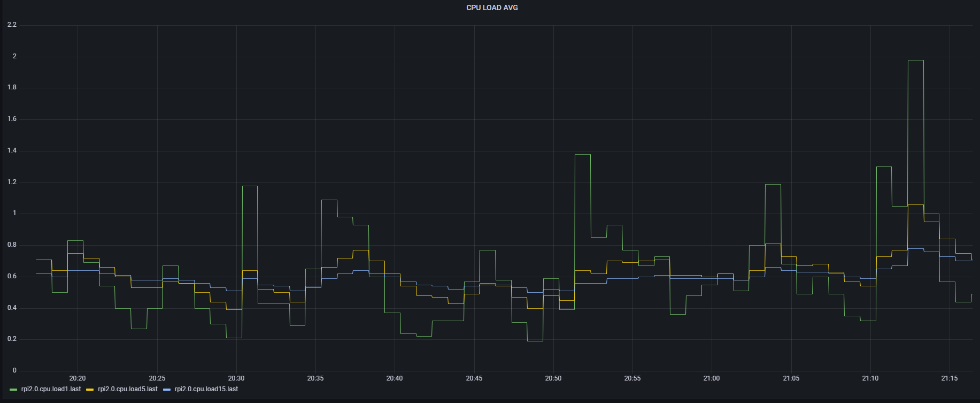Click the 20:20 time axis label
Screen dimensions: 980x403
click(x=78, y=378)
